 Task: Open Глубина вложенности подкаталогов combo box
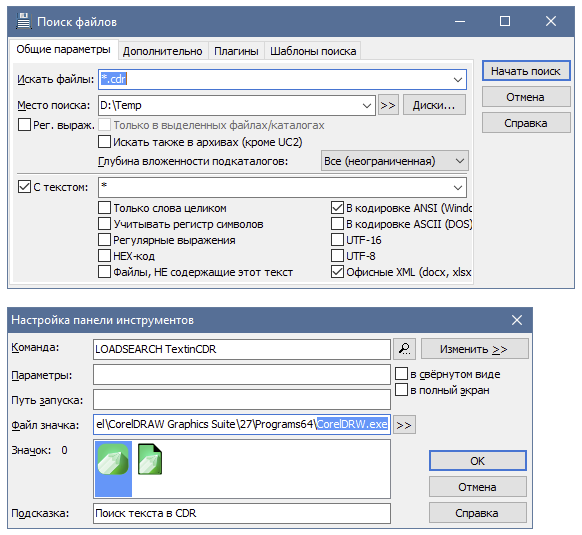click(395, 161)
